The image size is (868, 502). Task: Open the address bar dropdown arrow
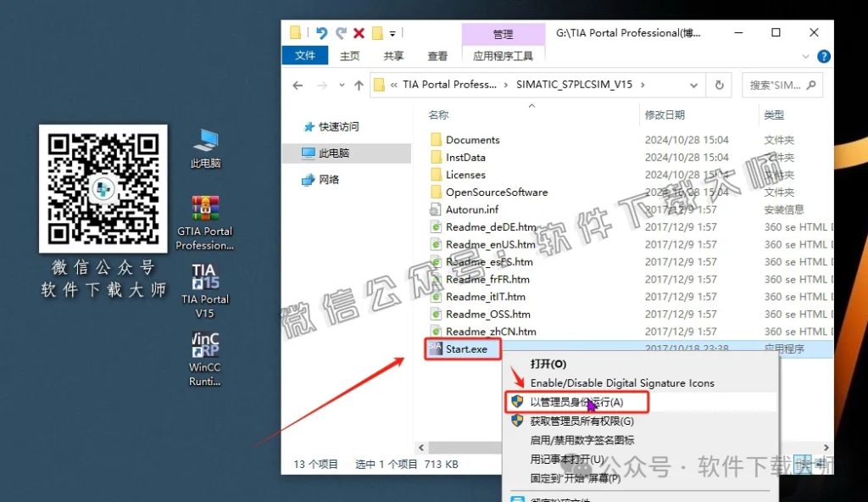(x=693, y=85)
